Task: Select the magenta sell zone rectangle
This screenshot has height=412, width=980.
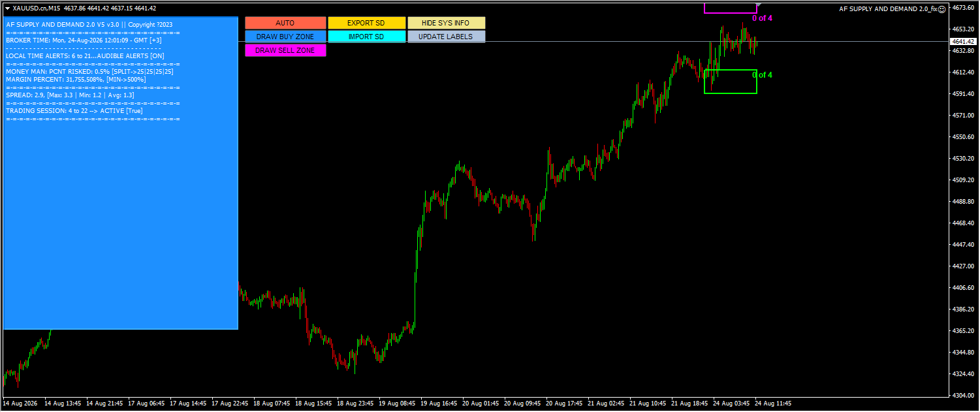Action: [730, 8]
